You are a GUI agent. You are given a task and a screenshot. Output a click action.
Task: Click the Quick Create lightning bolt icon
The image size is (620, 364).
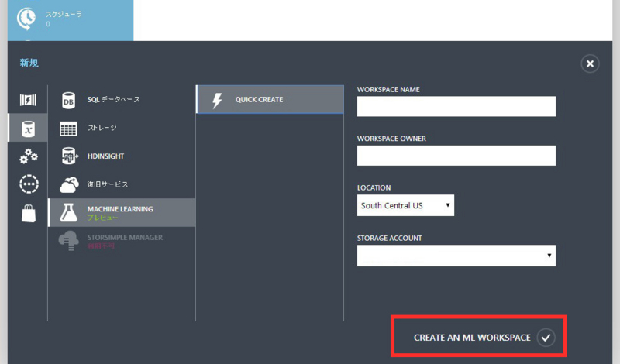(217, 101)
